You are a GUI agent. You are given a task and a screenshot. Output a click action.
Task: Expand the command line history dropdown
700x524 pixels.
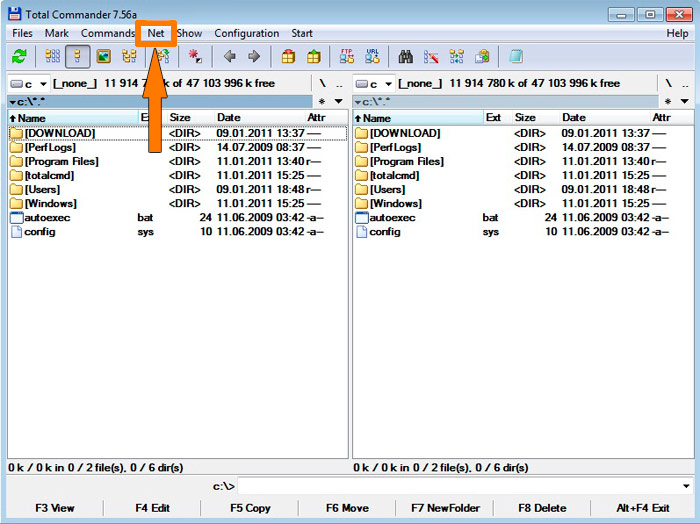point(685,487)
